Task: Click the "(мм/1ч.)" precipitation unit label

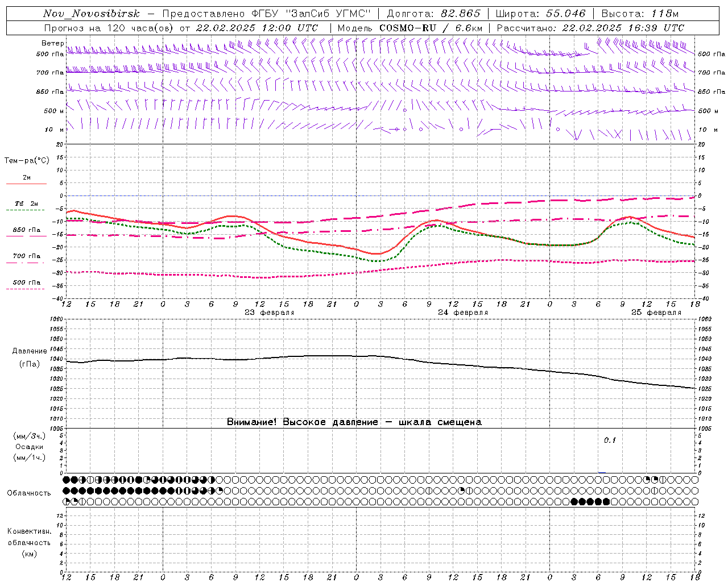Action: pyautogui.click(x=30, y=458)
